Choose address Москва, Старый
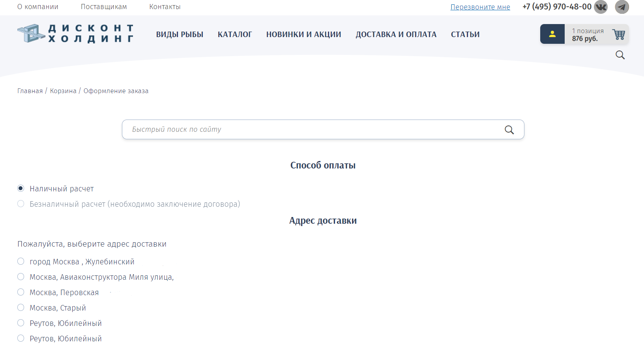 click(21, 308)
